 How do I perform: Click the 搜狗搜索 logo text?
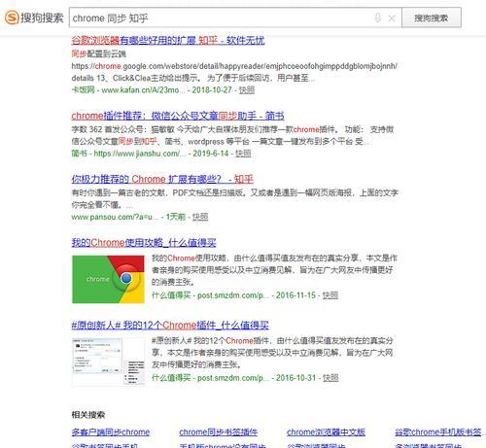(x=42, y=17)
